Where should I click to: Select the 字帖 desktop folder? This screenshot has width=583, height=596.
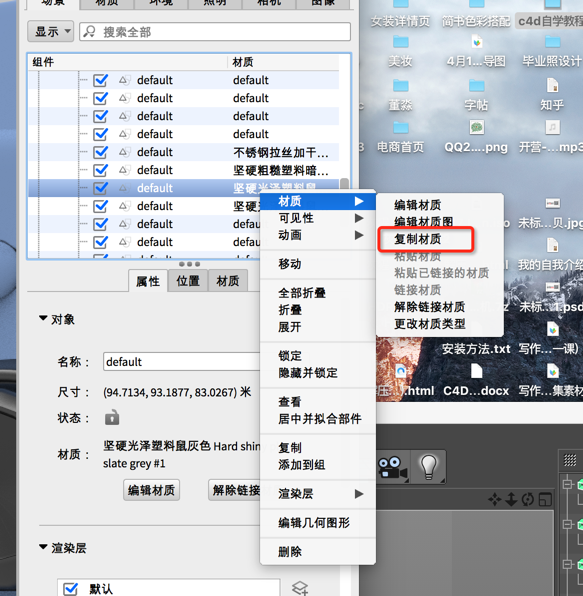[476, 95]
